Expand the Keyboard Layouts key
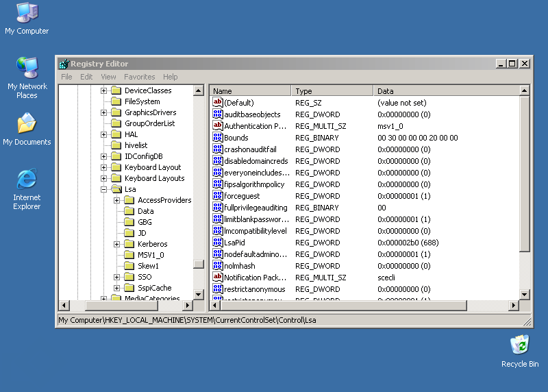 pyautogui.click(x=104, y=178)
